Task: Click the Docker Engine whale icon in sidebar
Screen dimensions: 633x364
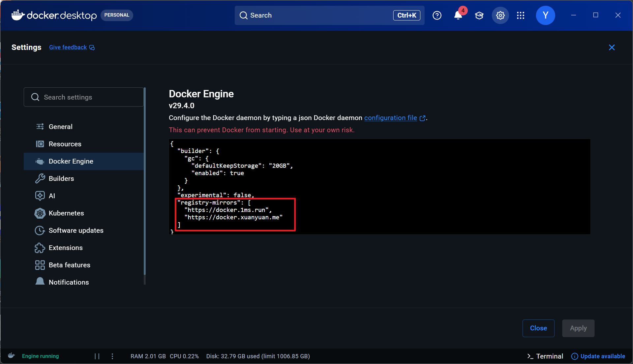Action: coord(40,161)
